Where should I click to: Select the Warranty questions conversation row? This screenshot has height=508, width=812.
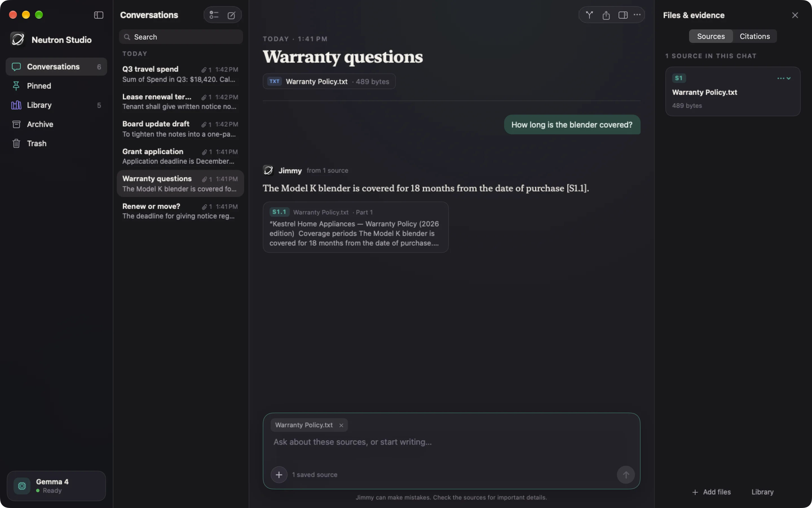(180, 183)
